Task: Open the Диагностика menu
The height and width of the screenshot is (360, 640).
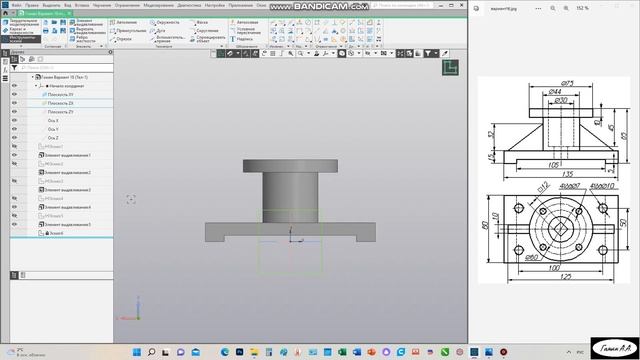Action: (189, 5)
